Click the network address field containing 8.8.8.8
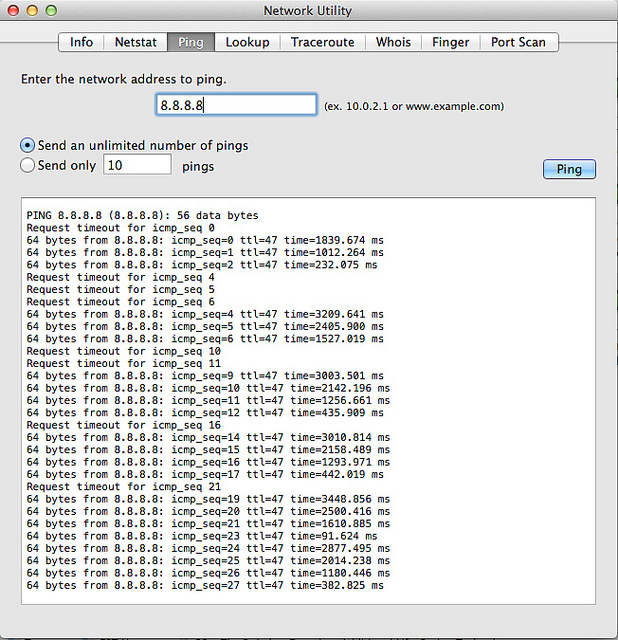618x640 pixels. 237,105
